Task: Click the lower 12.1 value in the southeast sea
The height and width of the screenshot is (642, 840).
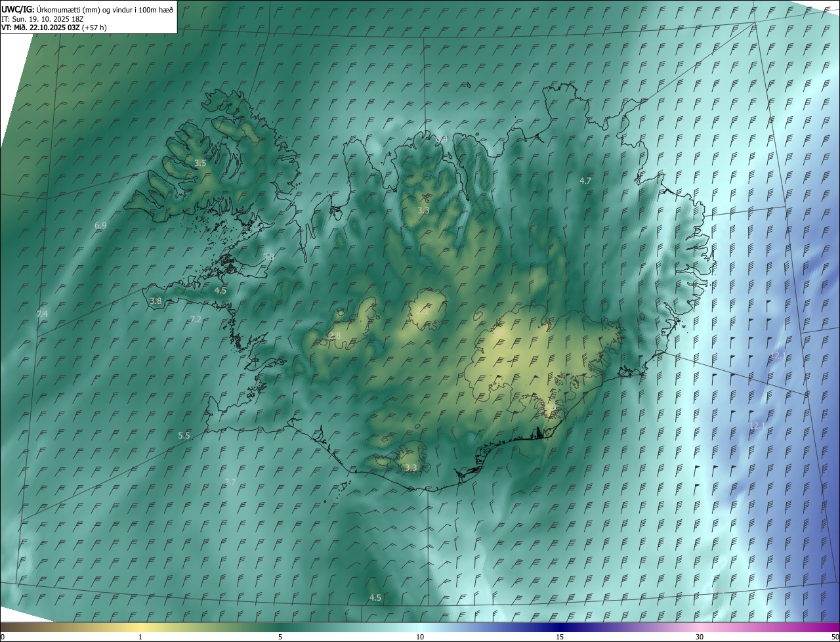Action: tap(757, 426)
